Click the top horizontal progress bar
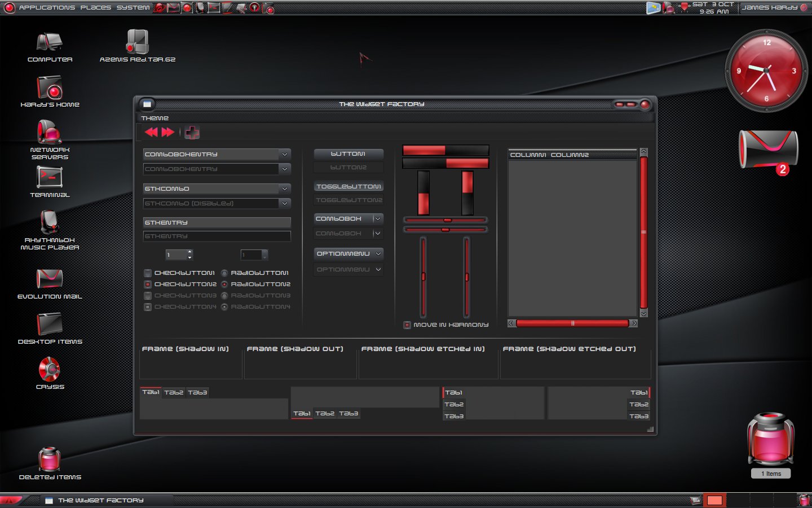This screenshot has width=812, height=508. pyautogui.click(x=445, y=150)
